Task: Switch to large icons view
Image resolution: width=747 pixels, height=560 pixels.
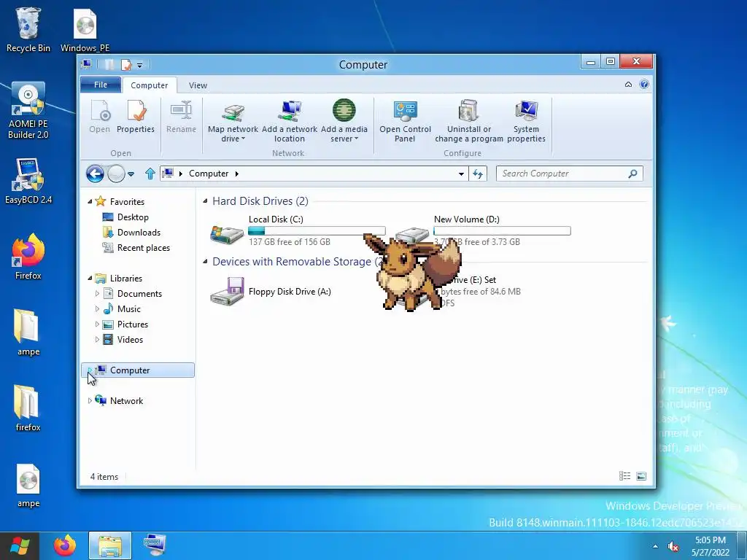Action: [641, 475]
